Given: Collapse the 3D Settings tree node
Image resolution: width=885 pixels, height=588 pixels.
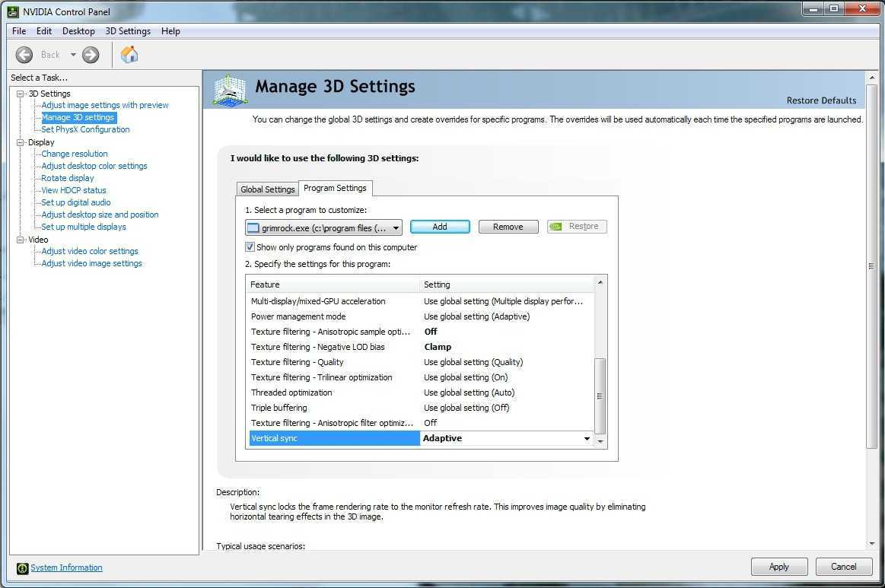Looking at the screenshot, I should (x=21, y=94).
